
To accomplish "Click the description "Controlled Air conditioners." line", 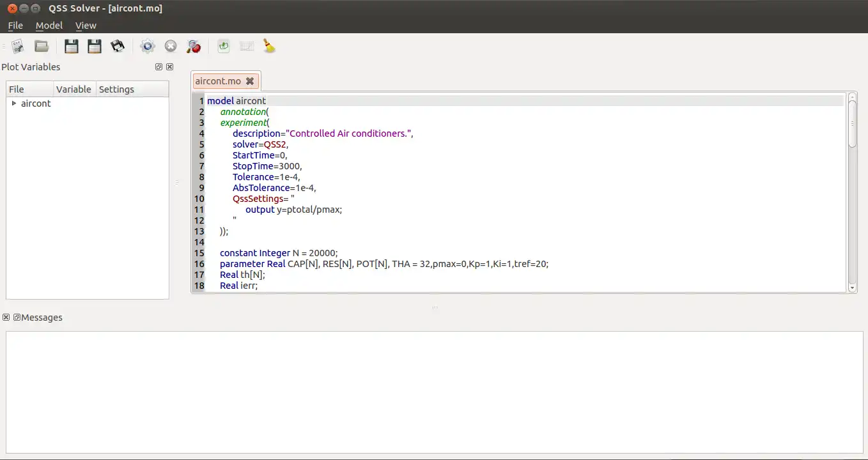I will click(323, 134).
